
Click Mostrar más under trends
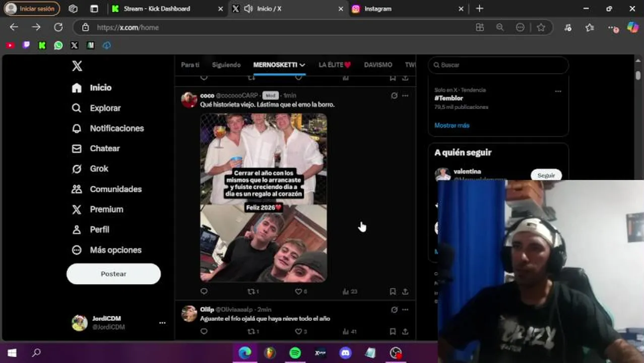pyautogui.click(x=452, y=125)
